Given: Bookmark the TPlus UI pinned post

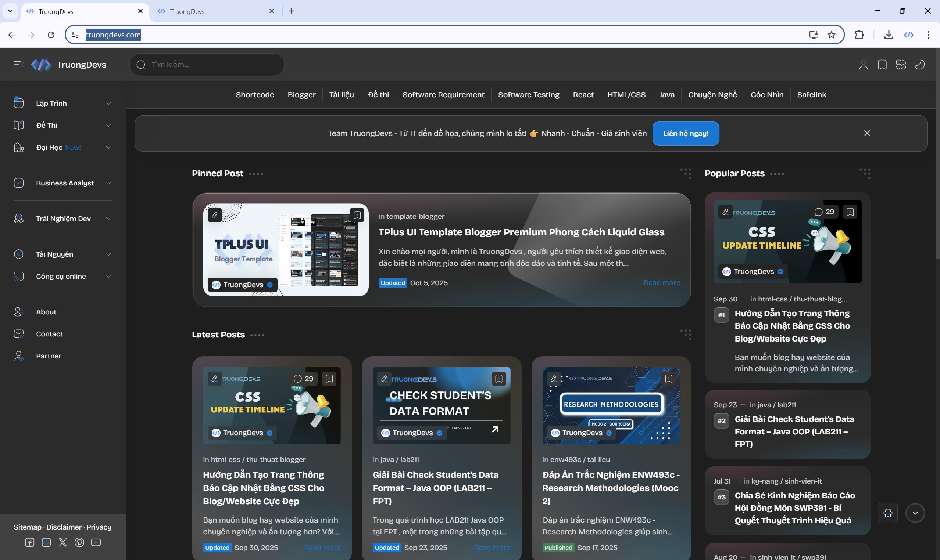Looking at the screenshot, I should (357, 215).
